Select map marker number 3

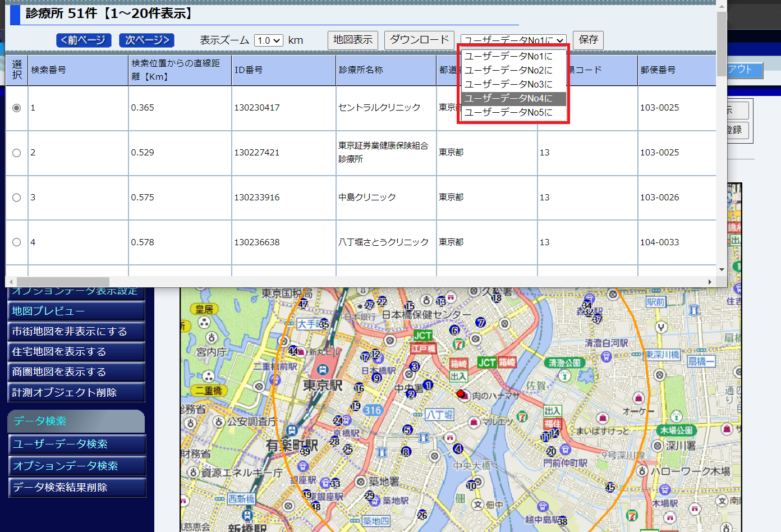tap(415, 366)
